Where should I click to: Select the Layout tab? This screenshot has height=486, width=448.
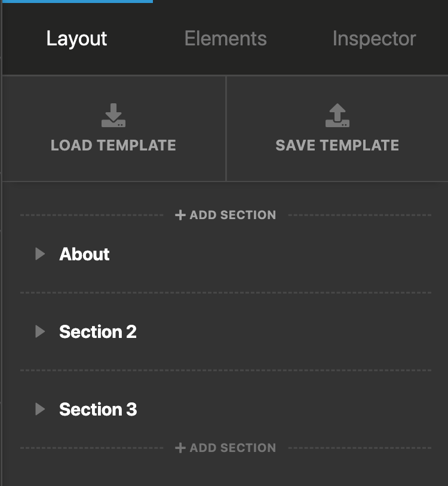tap(76, 38)
